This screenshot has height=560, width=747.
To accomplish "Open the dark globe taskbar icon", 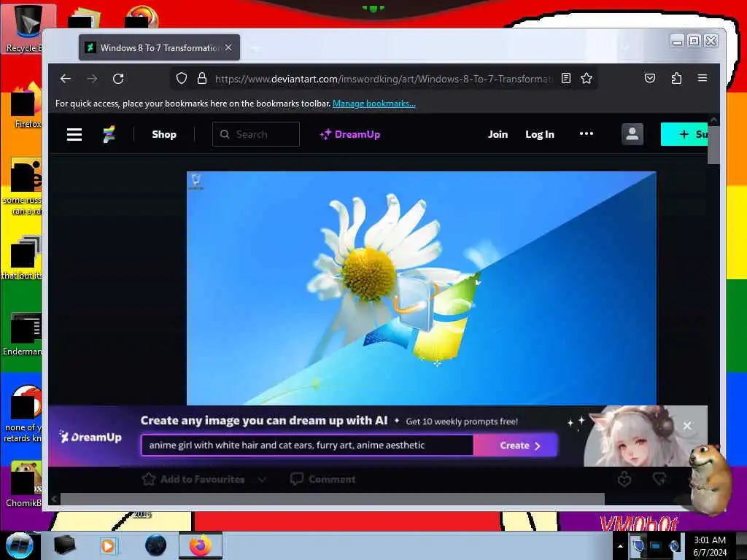I will coord(156,545).
